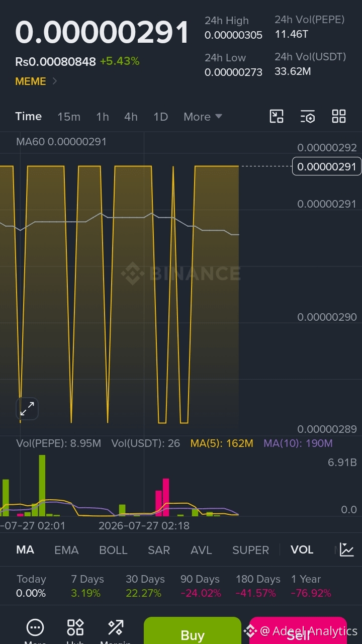362x644 pixels.
Task: Tap the More ellipsis icon at bottom
Action: (35, 627)
